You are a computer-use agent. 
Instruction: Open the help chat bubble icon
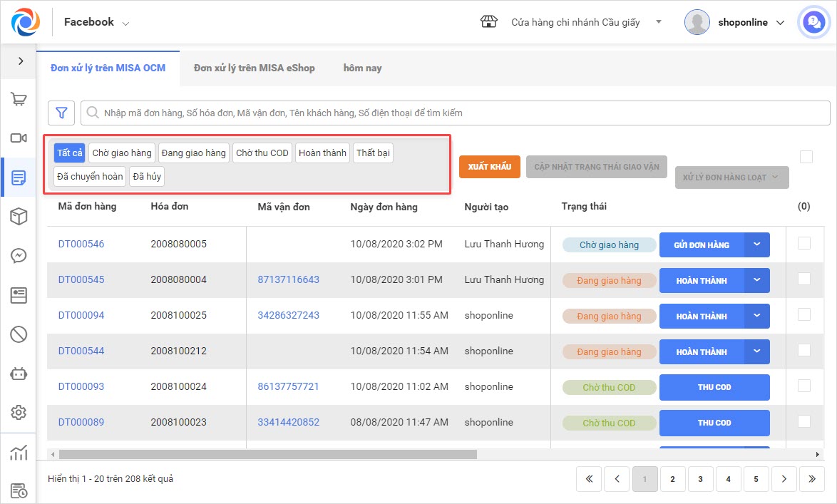pyautogui.click(x=813, y=22)
